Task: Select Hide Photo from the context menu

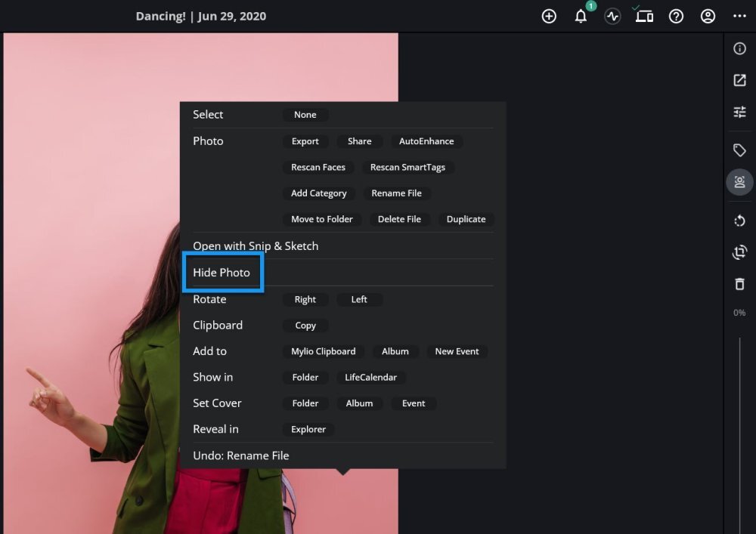Action: (222, 273)
